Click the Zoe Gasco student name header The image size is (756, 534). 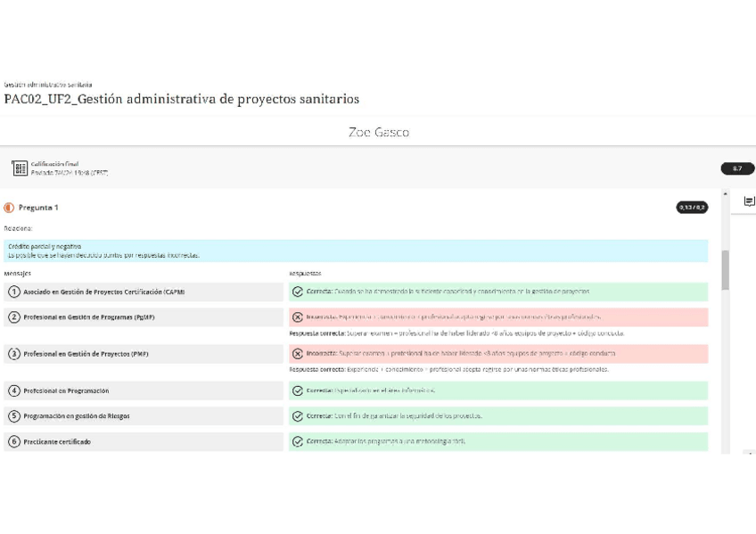click(x=378, y=131)
